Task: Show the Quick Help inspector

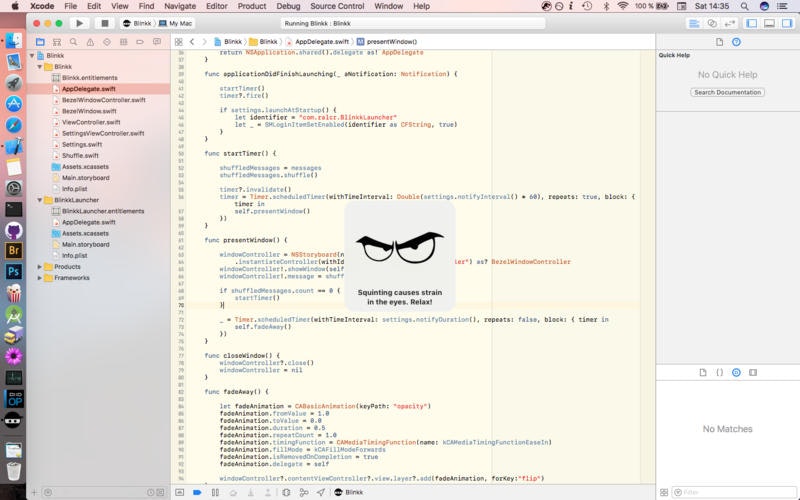Action: tap(736, 42)
